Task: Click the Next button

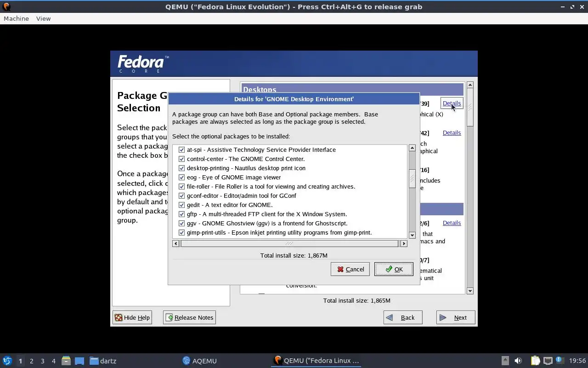Action: pos(456,317)
